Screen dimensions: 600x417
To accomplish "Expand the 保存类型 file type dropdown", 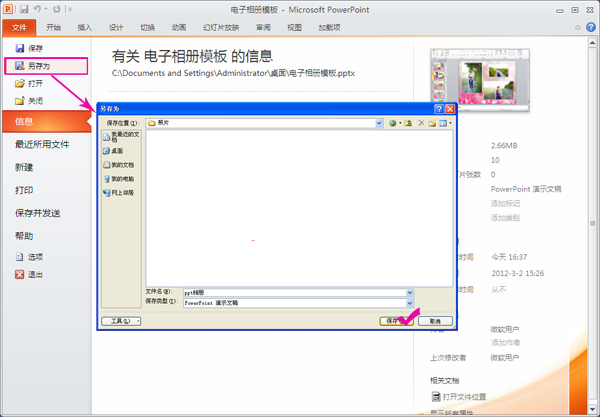I will 409,303.
